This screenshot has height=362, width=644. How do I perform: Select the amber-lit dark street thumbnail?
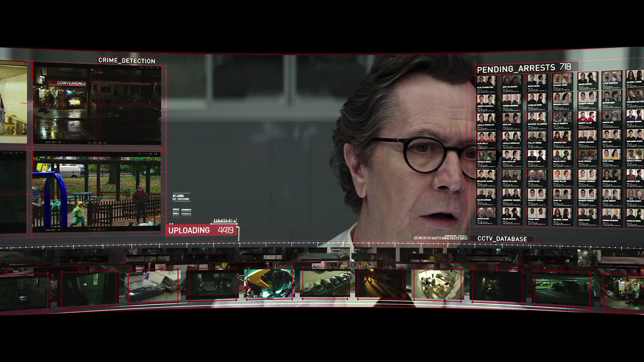point(381,284)
